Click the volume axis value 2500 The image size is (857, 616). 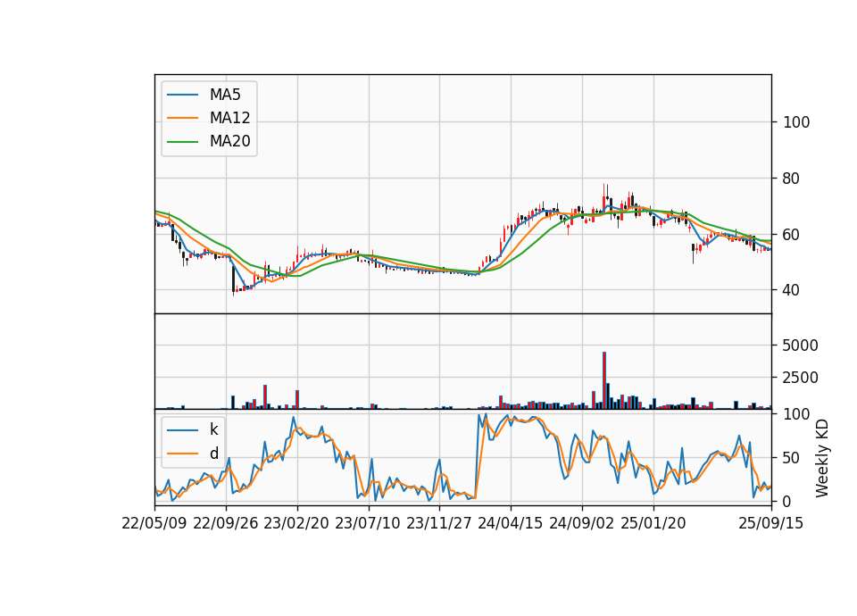(x=801, y=378)
